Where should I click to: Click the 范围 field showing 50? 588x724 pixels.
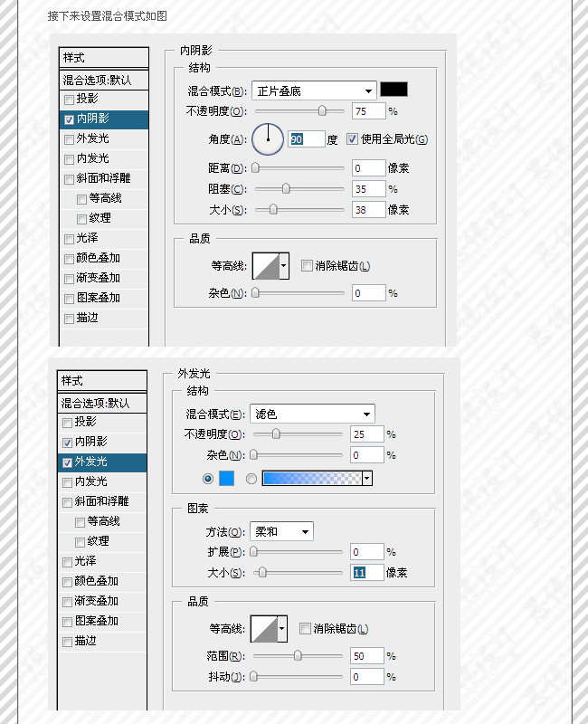(367, 656)
